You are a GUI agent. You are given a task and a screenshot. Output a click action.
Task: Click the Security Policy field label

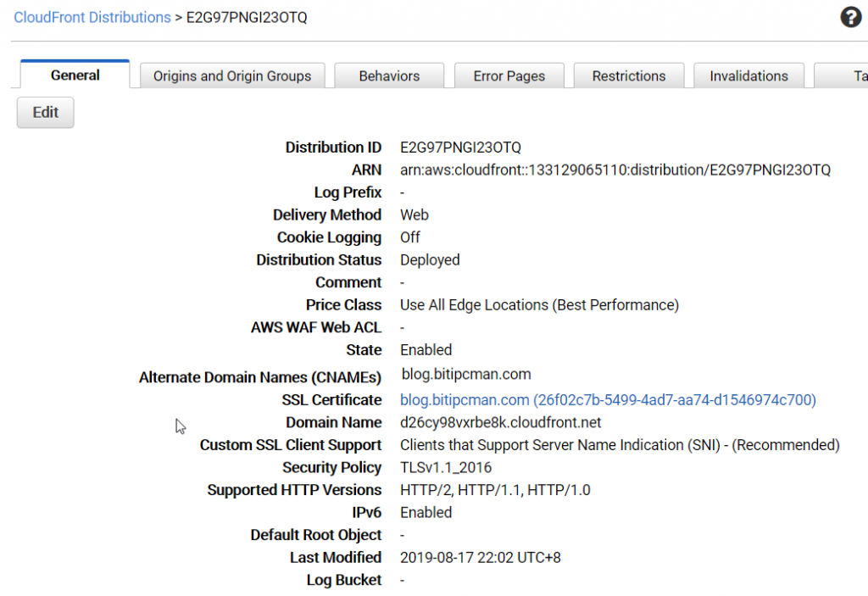pos(332,468)
